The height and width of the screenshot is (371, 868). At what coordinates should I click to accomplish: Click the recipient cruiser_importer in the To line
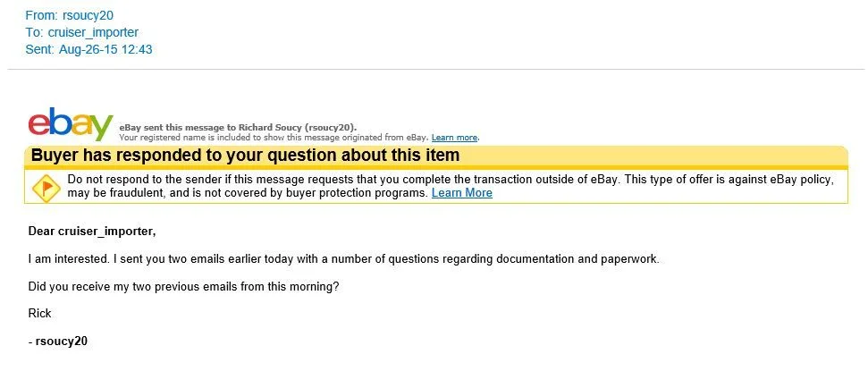93,33
